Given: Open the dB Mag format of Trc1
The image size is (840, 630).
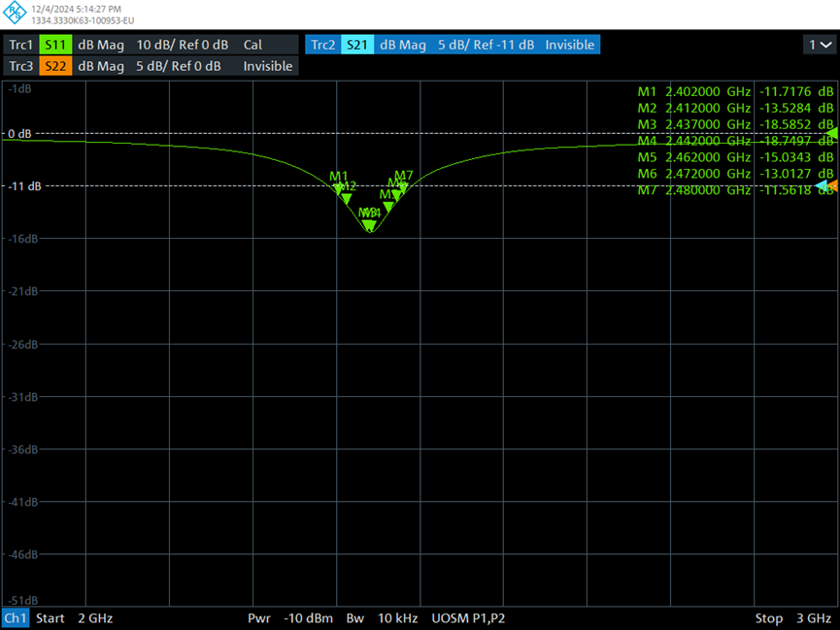Looking at the screenshot, I should pos(100,45).
